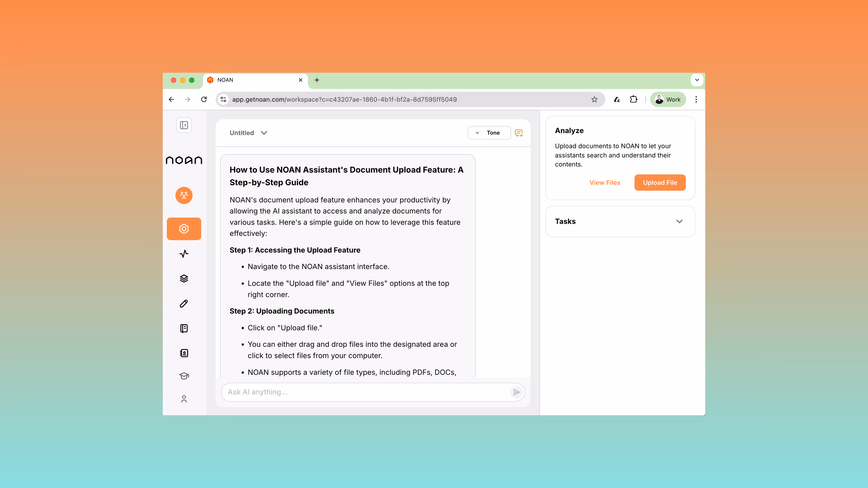Toggle the sidebar panel icon
The image size is (868, 488).
pos(184,125)
